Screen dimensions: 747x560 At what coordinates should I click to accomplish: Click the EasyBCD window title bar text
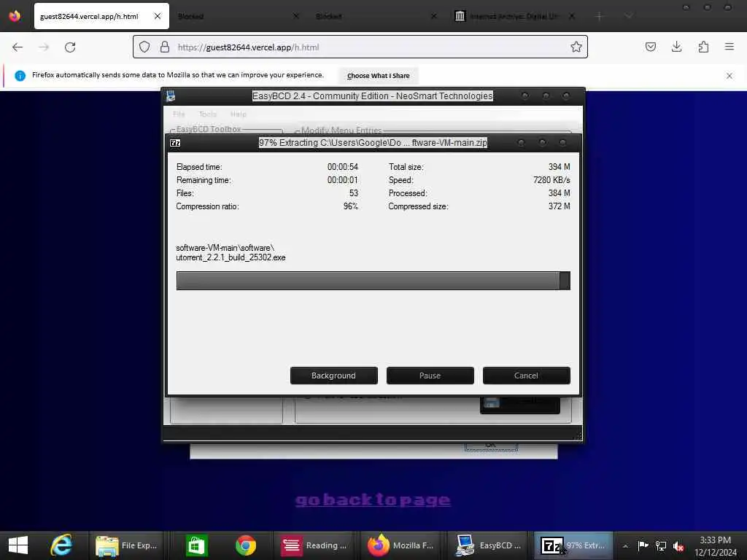[x=373, y=96]
